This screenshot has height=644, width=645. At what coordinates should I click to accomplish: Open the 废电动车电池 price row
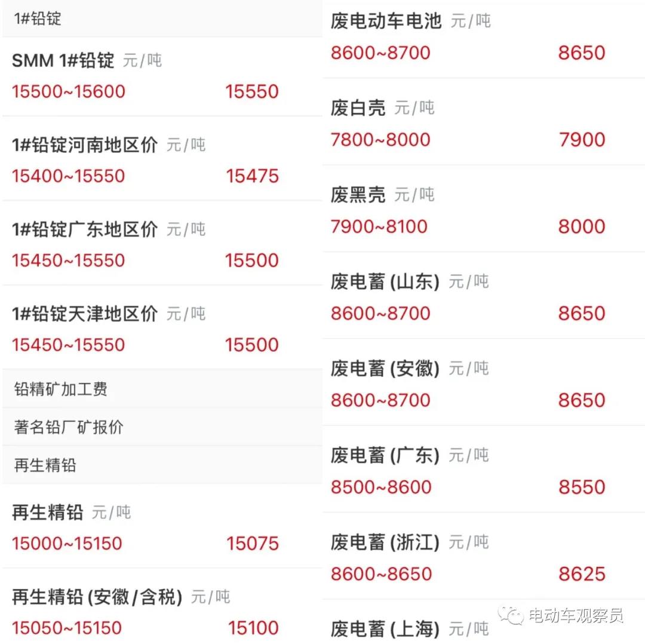484,39
